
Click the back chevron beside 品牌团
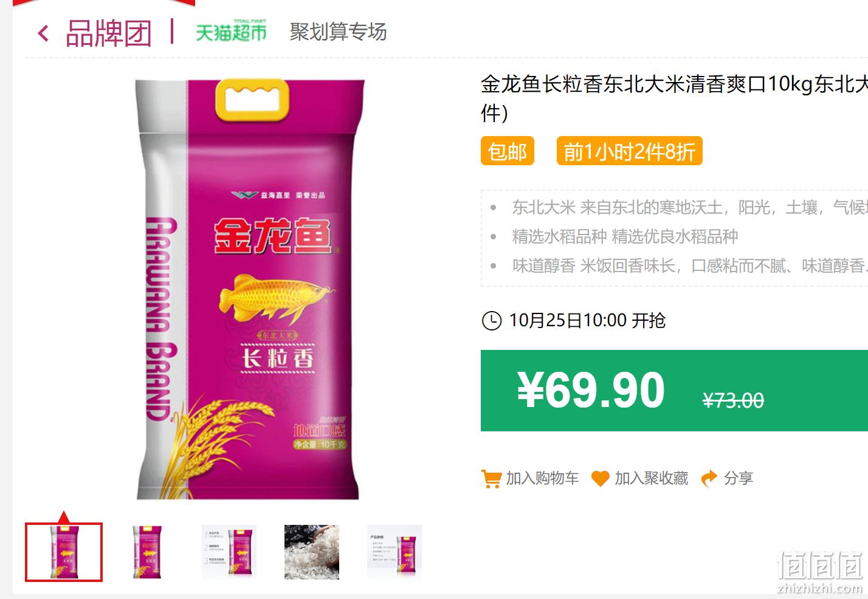(43, 33)
